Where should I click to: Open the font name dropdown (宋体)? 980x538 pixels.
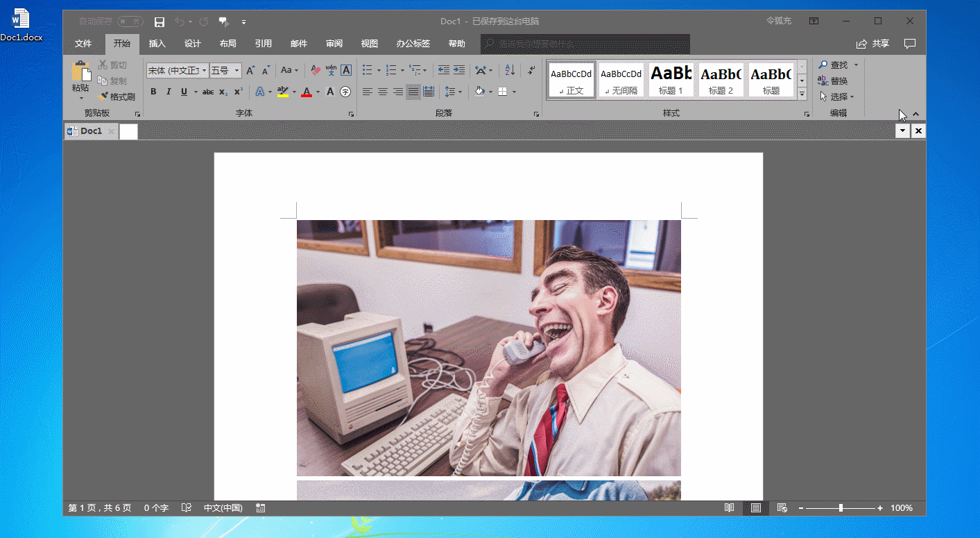pos(205,70)
